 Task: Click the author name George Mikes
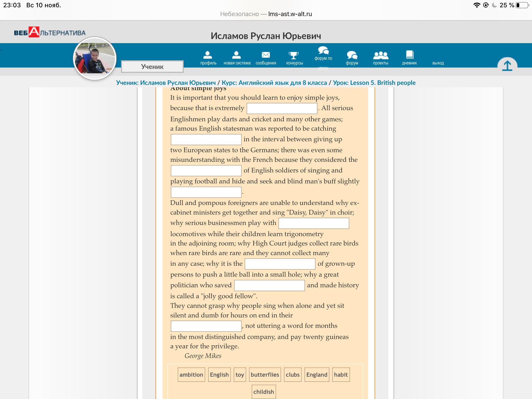pos(203,356)
